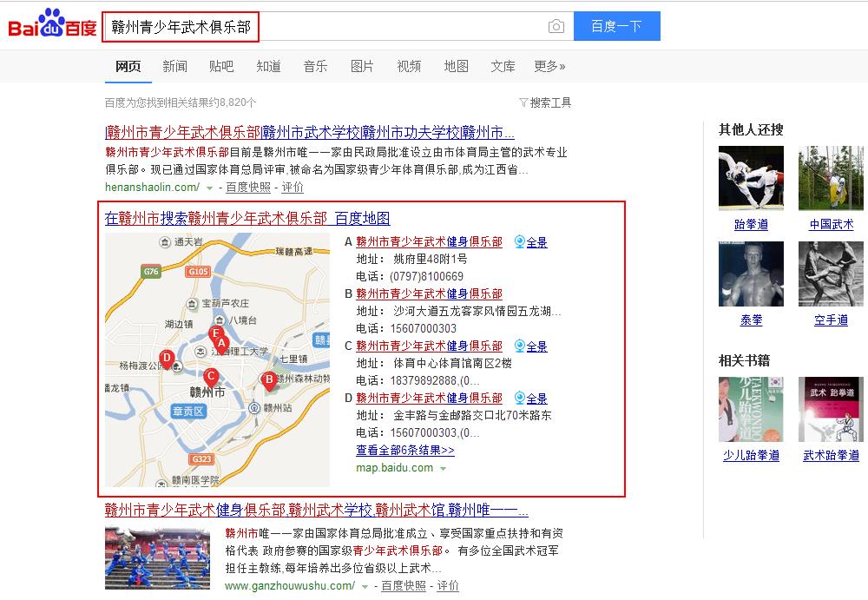Click 赣州站 station icon on map
868x600 pixels.
[x=254, y=408]
